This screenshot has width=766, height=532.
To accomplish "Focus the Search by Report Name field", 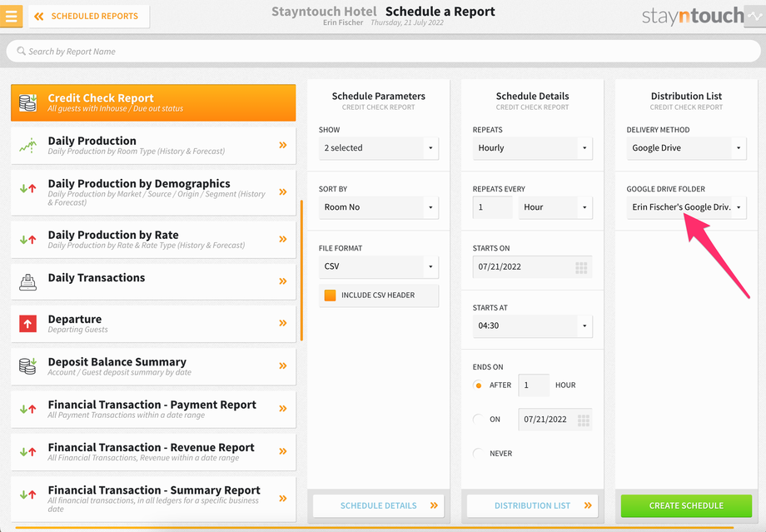I will point(383,51).
